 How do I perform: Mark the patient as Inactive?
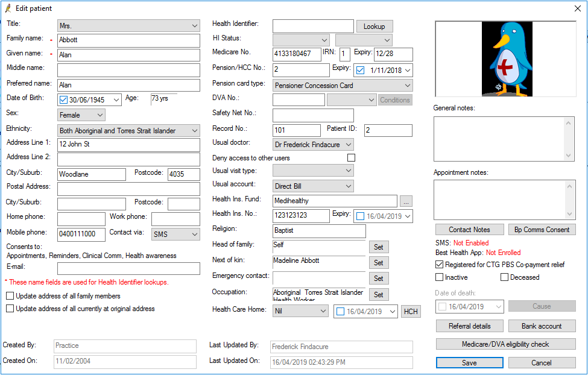coord(440,277)
